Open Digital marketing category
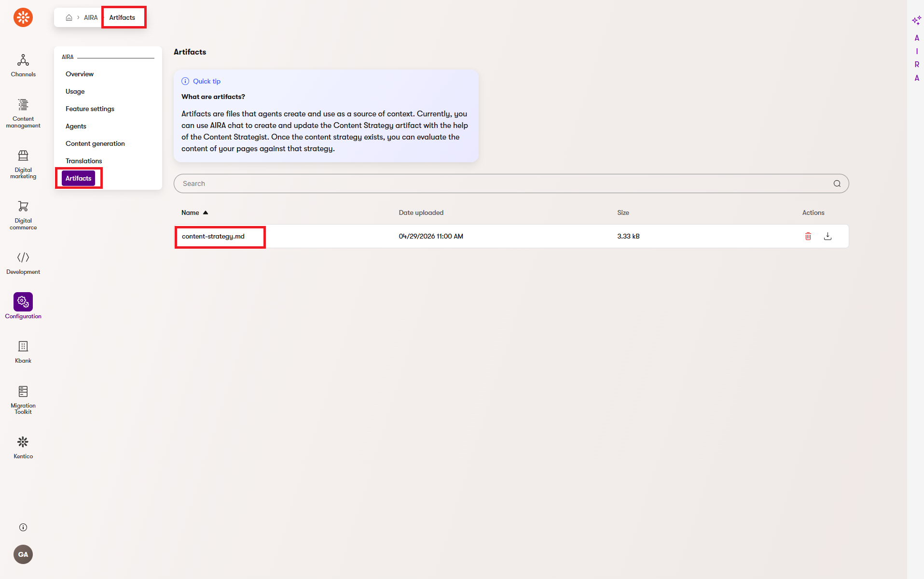This screenshot has height=579, width=924. pyautogui.click(x=23, y=165)
